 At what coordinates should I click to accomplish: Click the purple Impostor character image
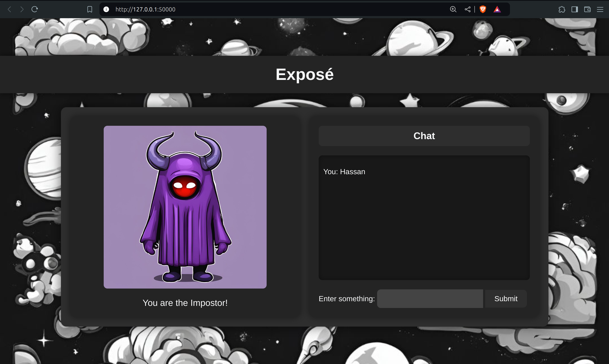[x=185, y=207]
